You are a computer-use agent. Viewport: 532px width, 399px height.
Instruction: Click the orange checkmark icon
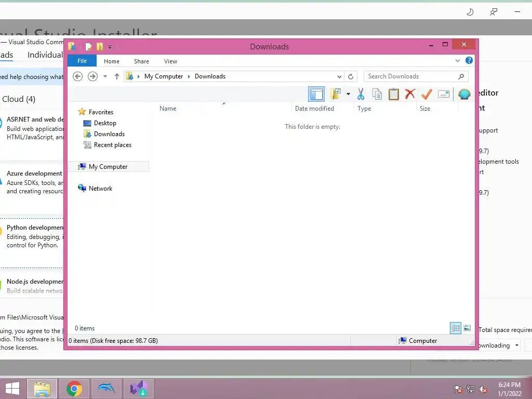pos(427,94)
